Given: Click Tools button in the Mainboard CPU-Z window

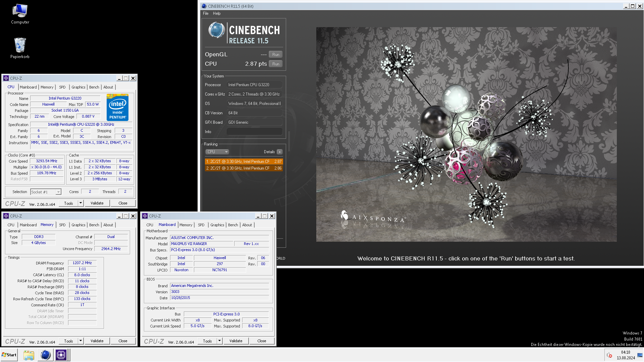Looking at the screenshot, I should coord(207,341).
